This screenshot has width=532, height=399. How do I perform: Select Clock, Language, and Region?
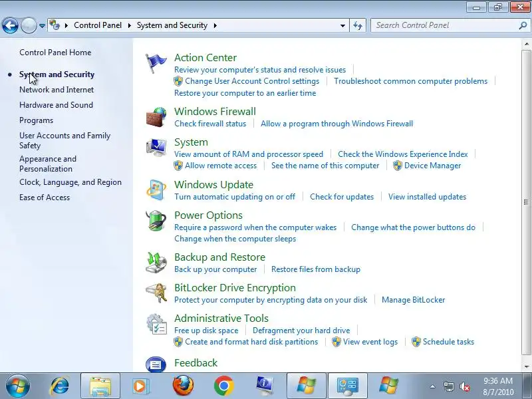tap(70, 182)
